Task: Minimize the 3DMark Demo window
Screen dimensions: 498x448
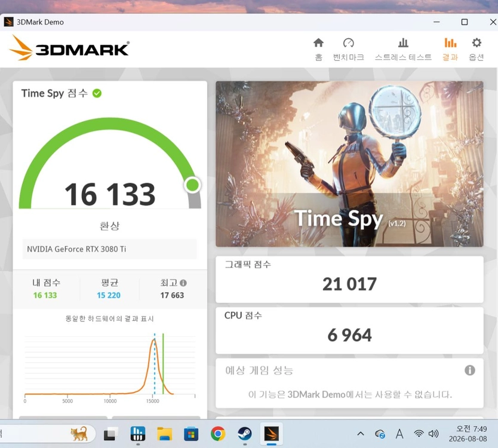Action: point(436,22)
